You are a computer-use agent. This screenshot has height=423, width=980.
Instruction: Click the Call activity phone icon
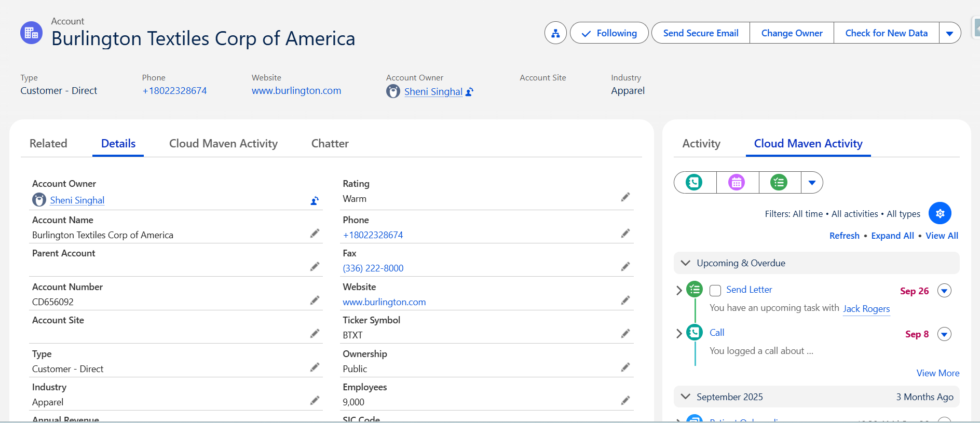[x=695, y=332]
